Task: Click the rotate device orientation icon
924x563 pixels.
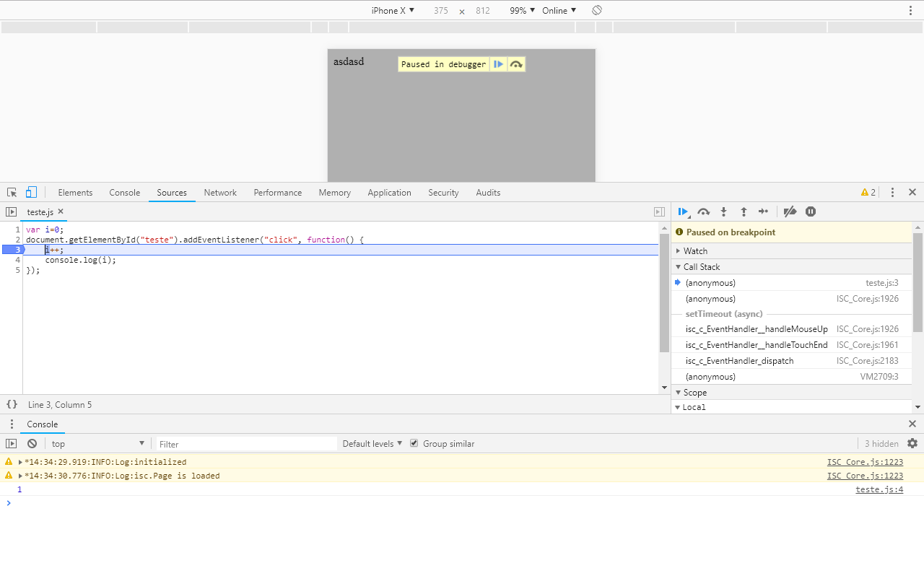Action: coord(597,10)
